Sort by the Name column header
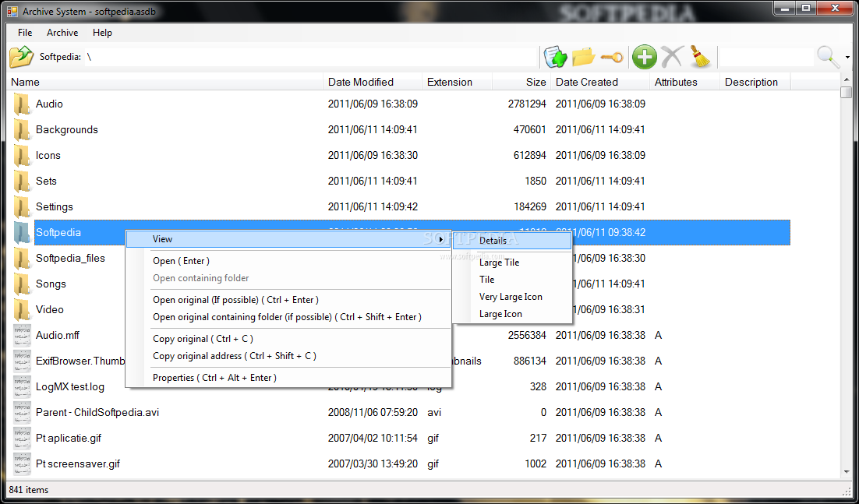Viewport: 859px width, 504px height. [x=167, y=82]
